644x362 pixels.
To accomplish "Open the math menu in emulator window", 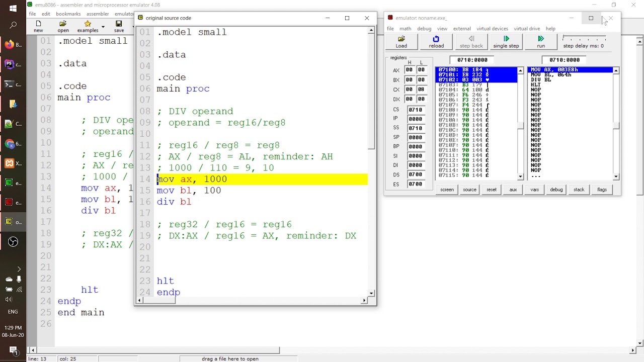I will click(x=405, y=29).
